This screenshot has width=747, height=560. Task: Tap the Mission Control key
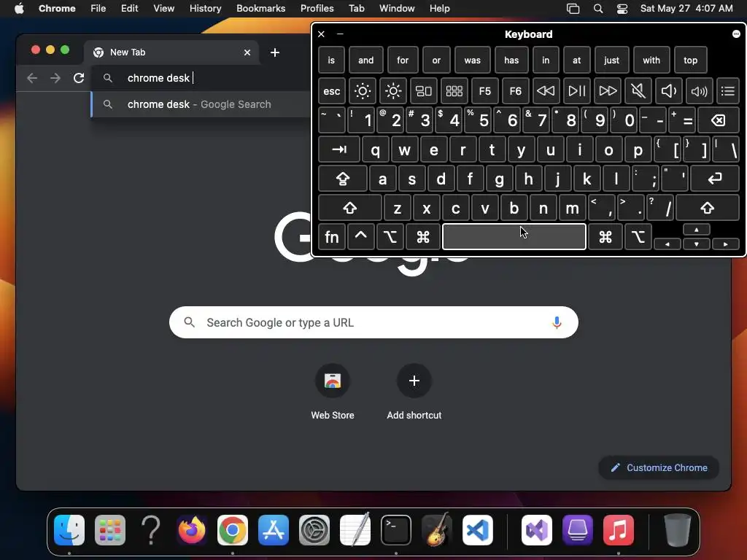[x=424, y=90]
